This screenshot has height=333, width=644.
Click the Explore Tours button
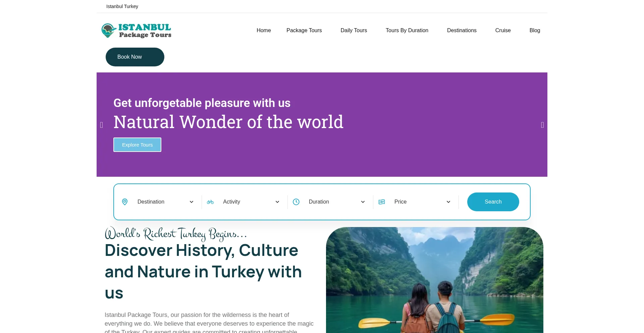tap(137, 145)
